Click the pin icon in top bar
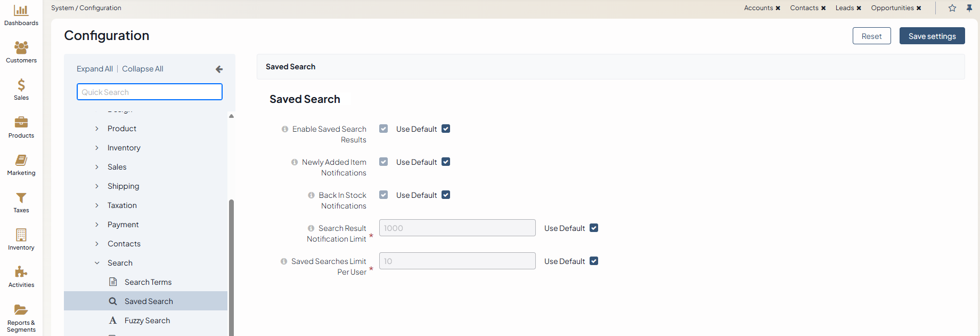This screenshot has height=336, width=980. [x=969, y=8]
